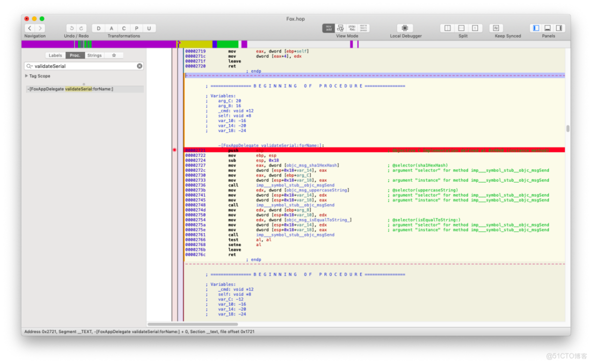Switch to pseudo-code view mode
The height and width of the screenshot is (364, 592).
coord(352,28)
